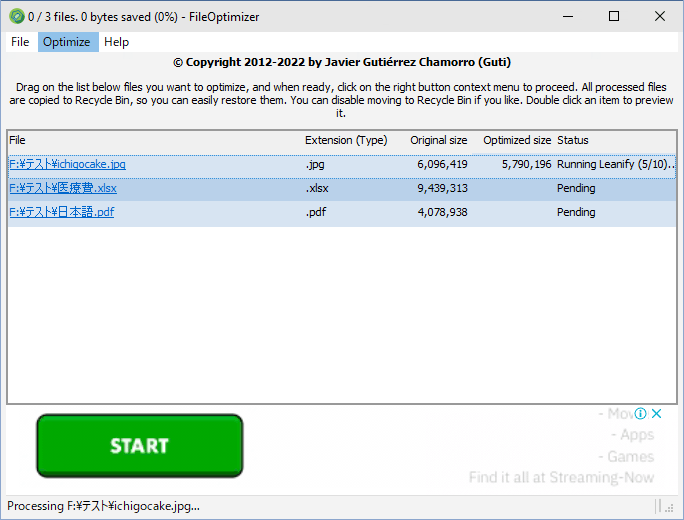Open the Help menu
Screen dimensions: 684x520
point(116,42)
